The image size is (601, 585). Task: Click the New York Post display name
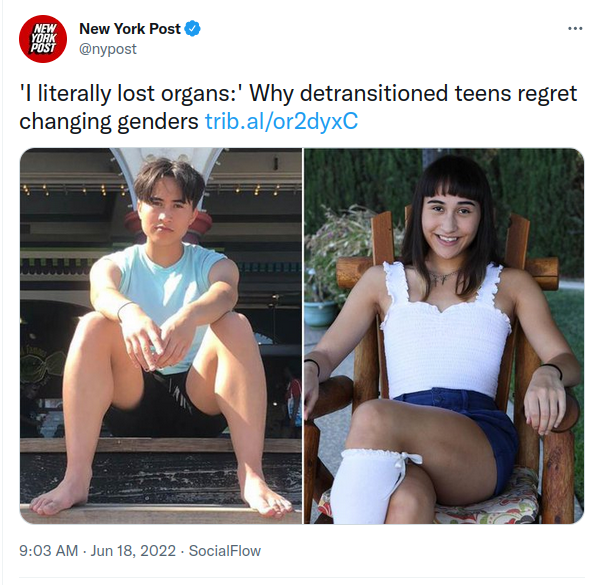tap(130, 29)
